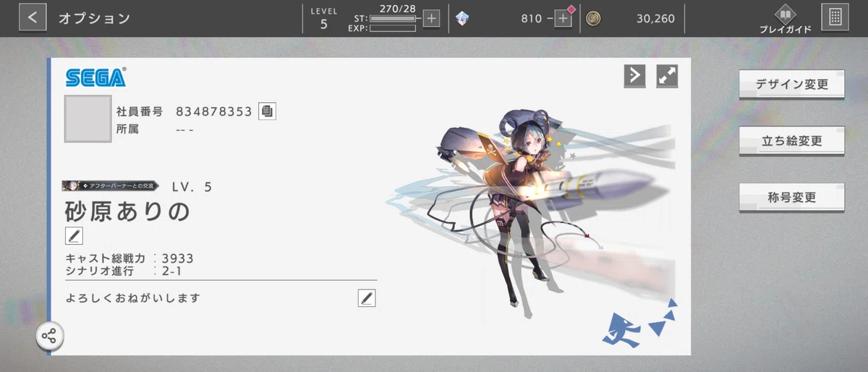Go back with the arrow button
This screenshot has height=372, width=868.
(x=33, y=17)
